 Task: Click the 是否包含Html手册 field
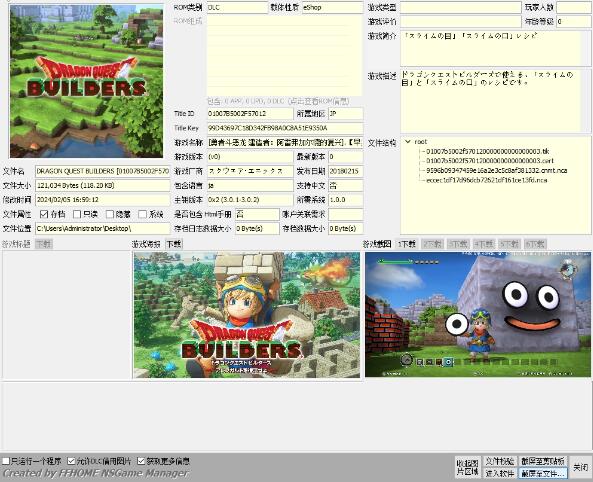pos(257,215)
